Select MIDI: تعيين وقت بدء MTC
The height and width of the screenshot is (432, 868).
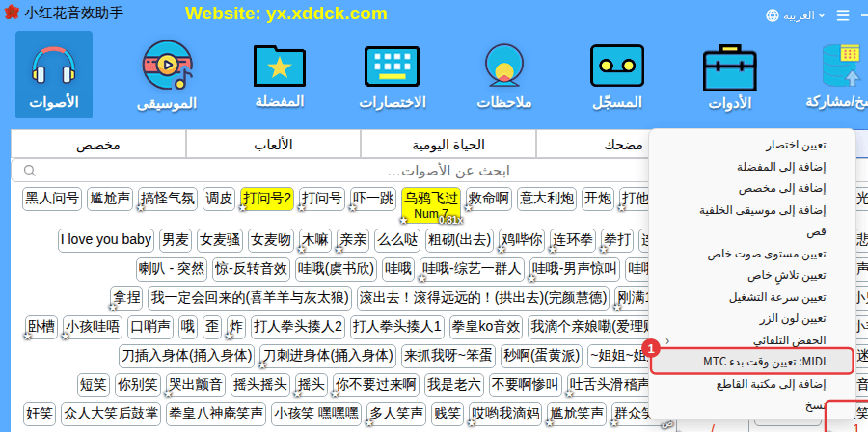pos(751,362)
